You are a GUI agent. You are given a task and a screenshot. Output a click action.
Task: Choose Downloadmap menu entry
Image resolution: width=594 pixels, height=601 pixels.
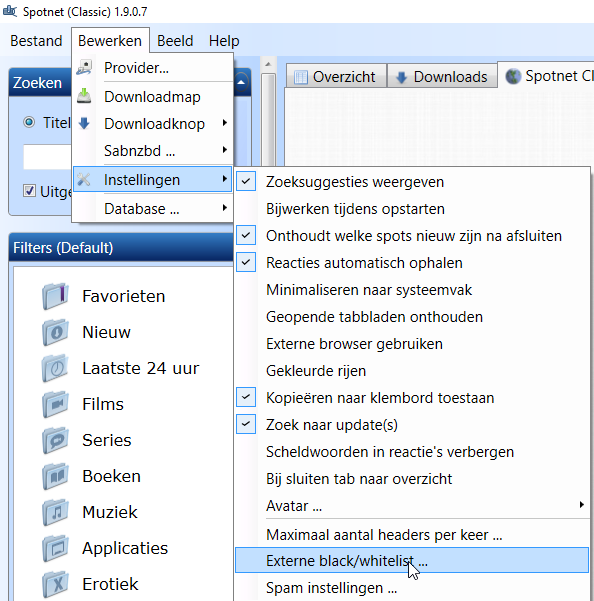click(x=153, y=96)
